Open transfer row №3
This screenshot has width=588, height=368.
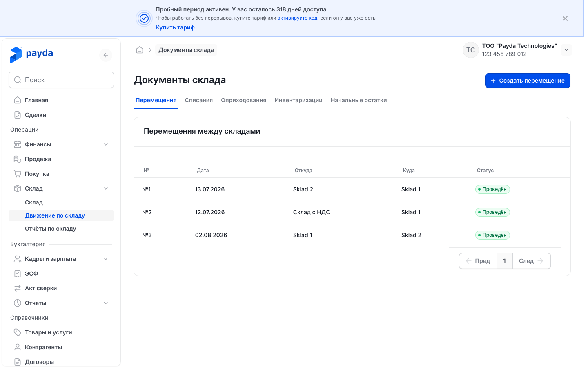pos(352,235)
